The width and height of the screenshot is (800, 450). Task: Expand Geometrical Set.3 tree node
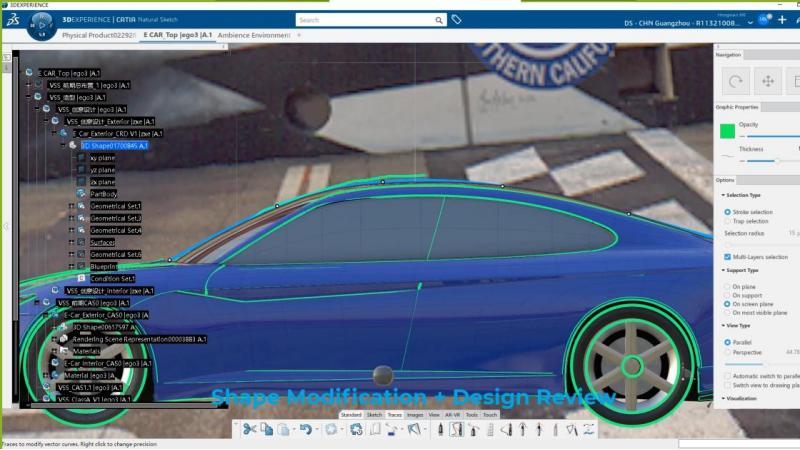[71, 218]
